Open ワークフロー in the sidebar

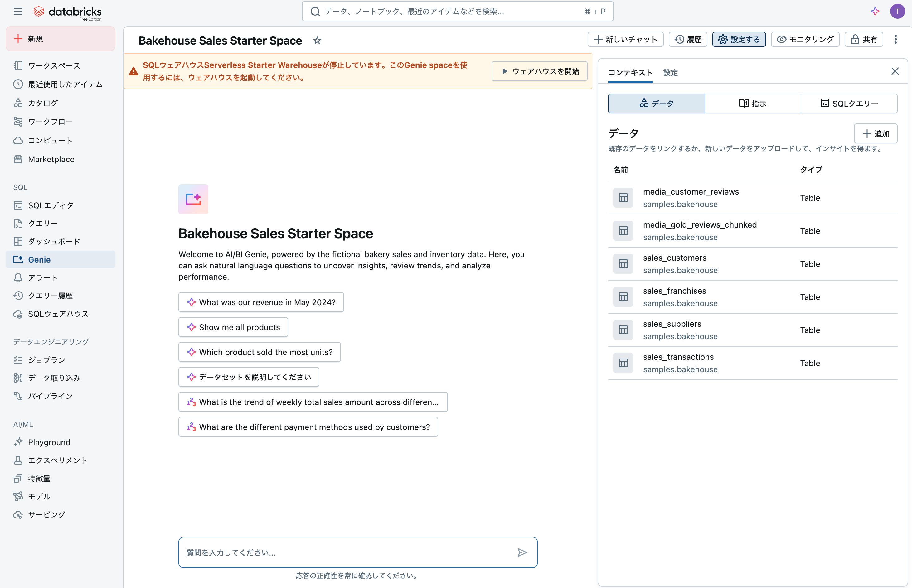point(60,122)
